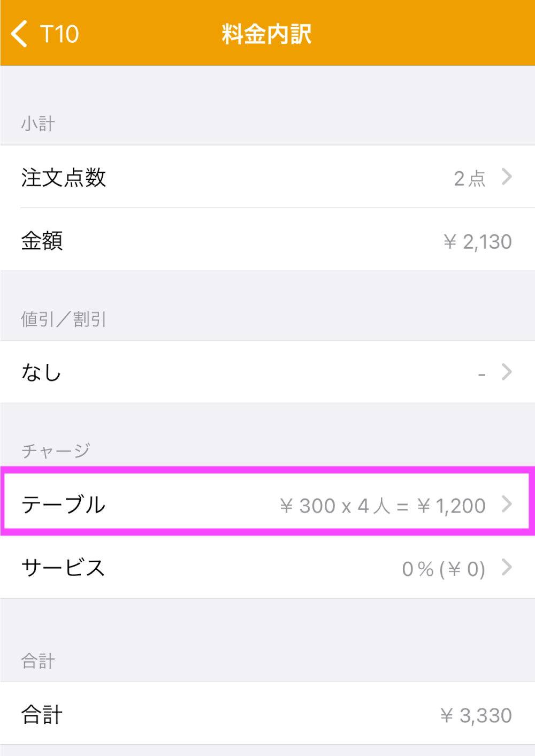Screen dimensions: 535x756
Task: Click chevron on the なし row
Action: point(507,372)
